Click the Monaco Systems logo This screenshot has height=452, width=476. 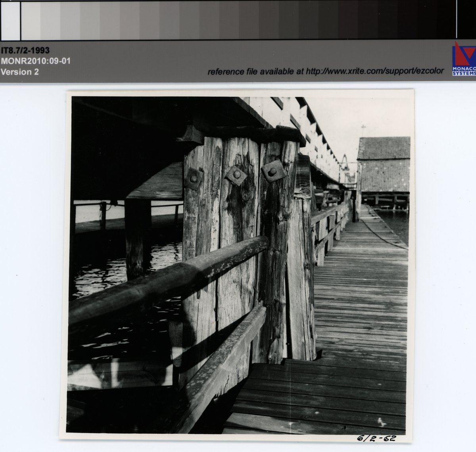click(464, 58)
